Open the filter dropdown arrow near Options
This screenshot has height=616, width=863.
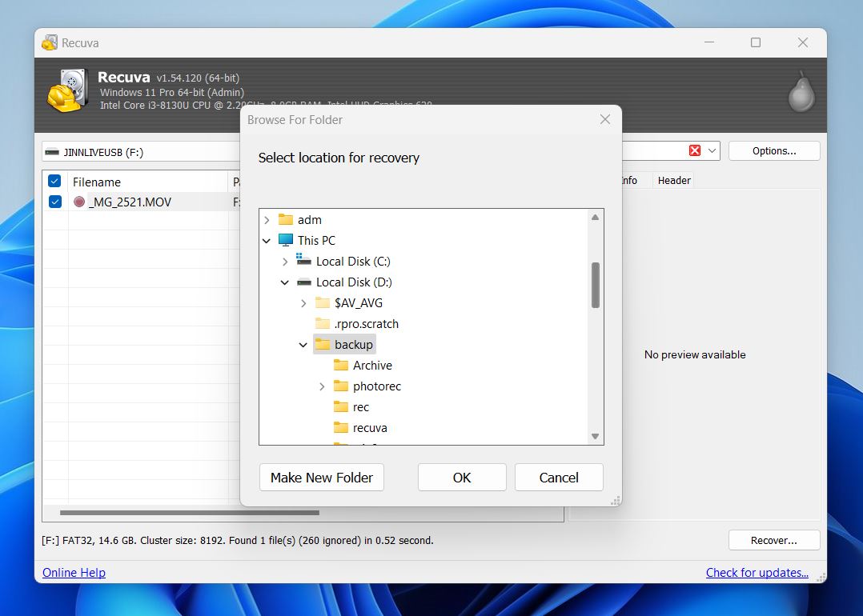click(x=711, y=150)
